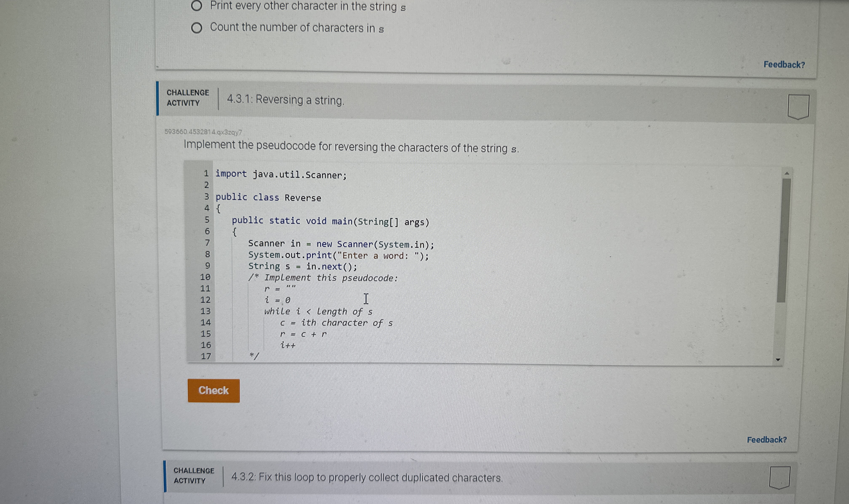Click the 'import java.util.Scanner;' line

tap(281, 175)
